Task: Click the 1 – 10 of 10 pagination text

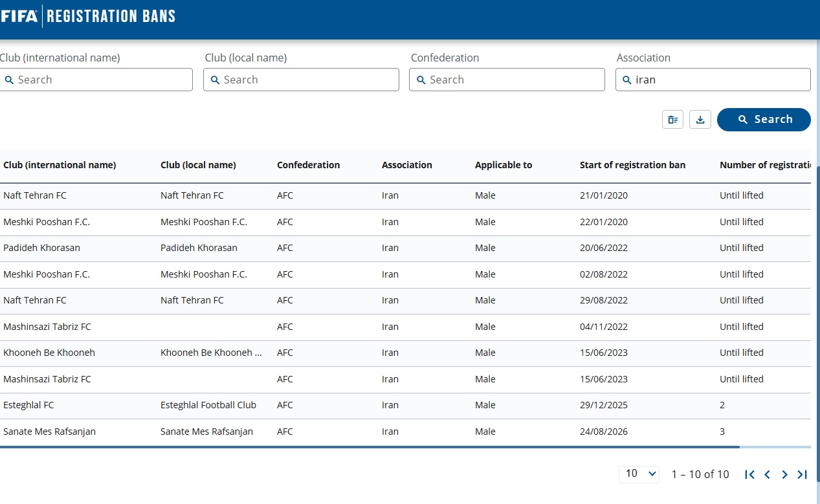Action: point(700,474)
